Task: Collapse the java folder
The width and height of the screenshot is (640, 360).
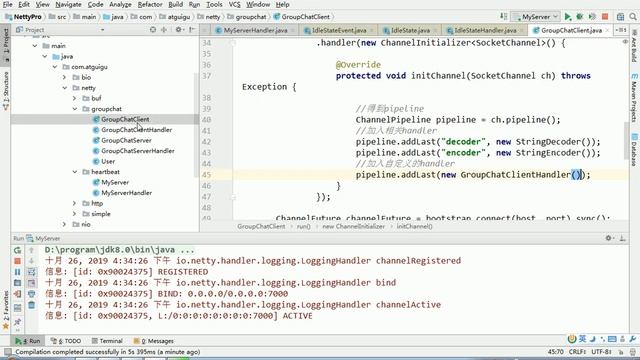Action: click(x=45, y=56)
